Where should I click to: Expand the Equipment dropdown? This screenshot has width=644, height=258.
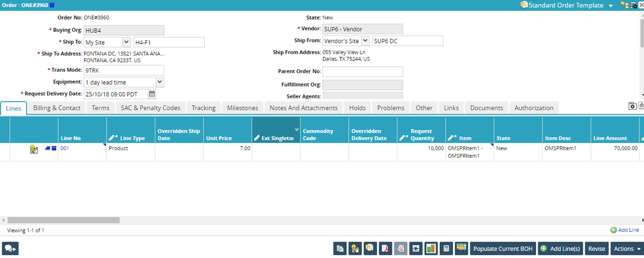(159, 82)
